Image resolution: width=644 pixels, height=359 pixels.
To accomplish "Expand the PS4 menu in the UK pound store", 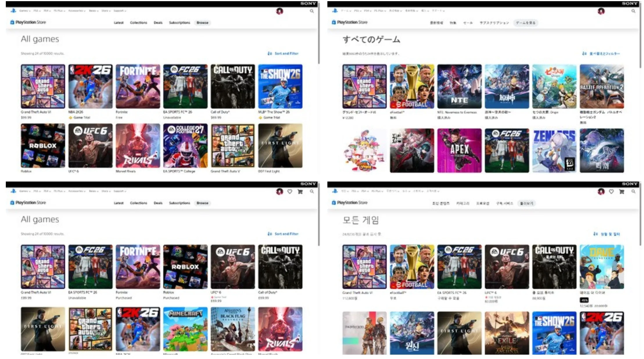I will 47,191.
